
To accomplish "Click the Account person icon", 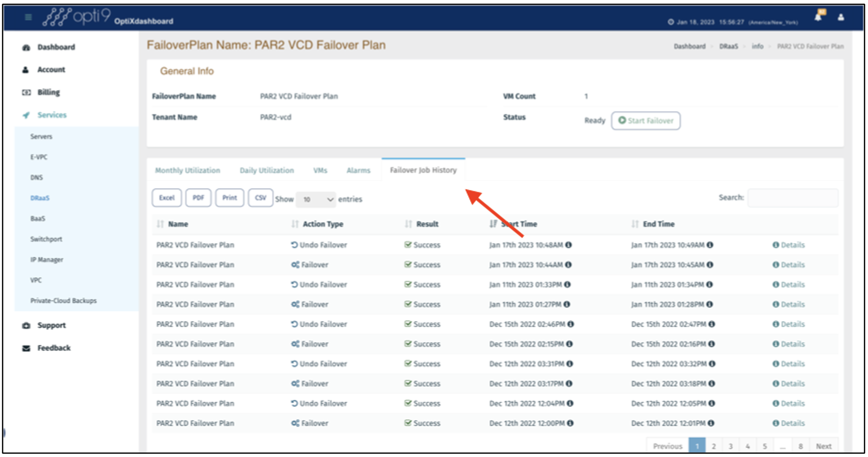I will click(x=26, y=69).
